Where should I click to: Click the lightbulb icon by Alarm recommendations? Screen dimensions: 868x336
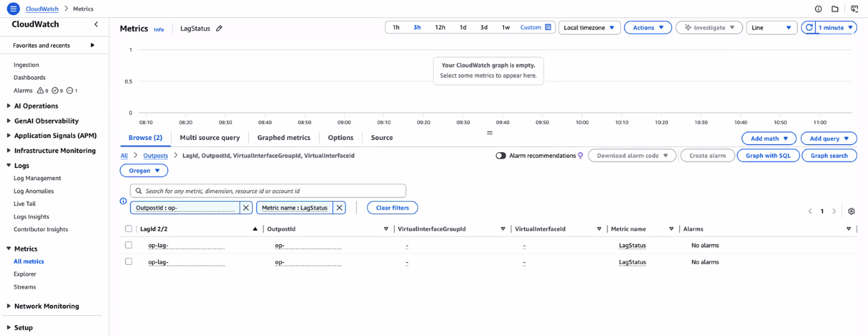[581, 156]
